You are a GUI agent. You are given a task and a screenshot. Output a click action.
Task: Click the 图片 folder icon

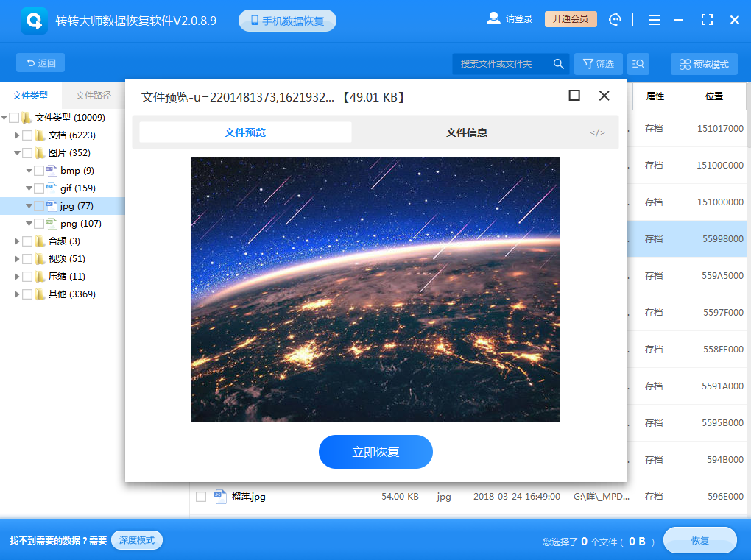40,152
